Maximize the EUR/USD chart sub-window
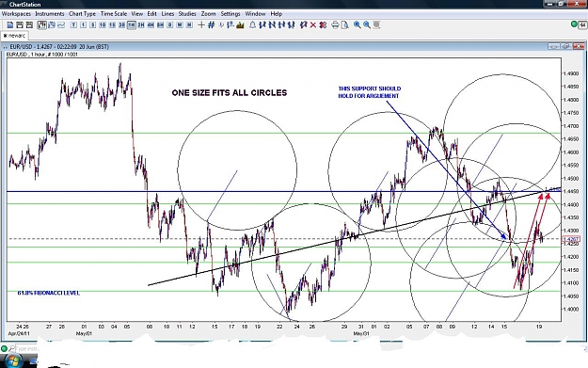 click(x=565, y=46)
